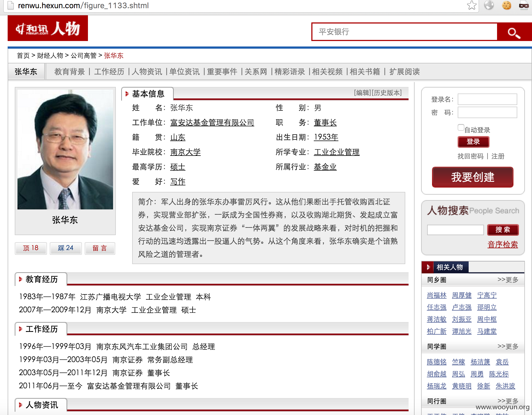Focus the 人物搜索 text field

click(456, 230)
